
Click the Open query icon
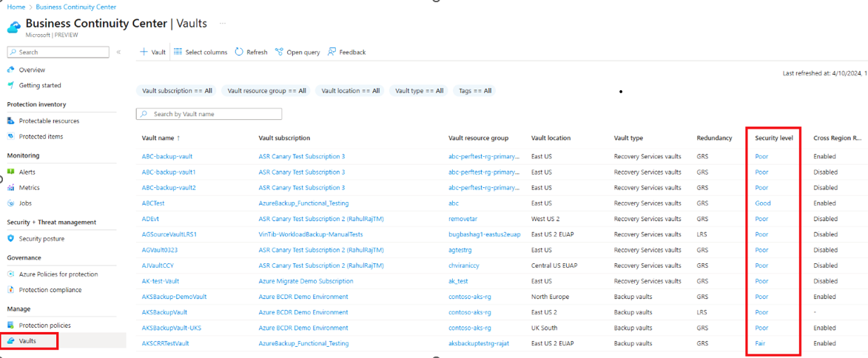tap(279, 52)
